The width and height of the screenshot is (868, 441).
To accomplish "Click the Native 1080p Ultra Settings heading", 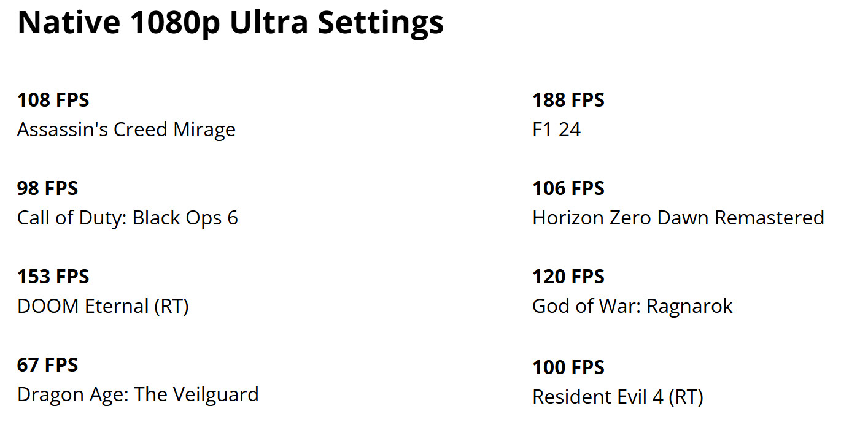I will tap(230, 23).
